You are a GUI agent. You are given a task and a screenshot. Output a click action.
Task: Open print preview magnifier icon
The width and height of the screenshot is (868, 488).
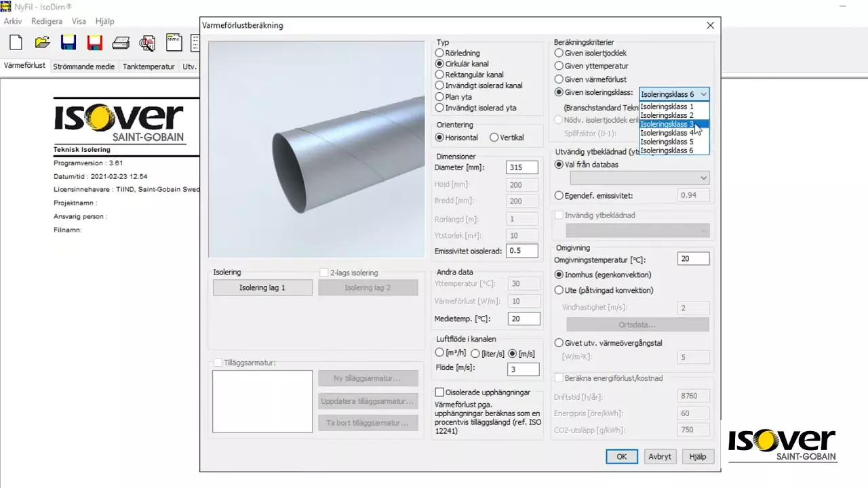pos(147,43)
